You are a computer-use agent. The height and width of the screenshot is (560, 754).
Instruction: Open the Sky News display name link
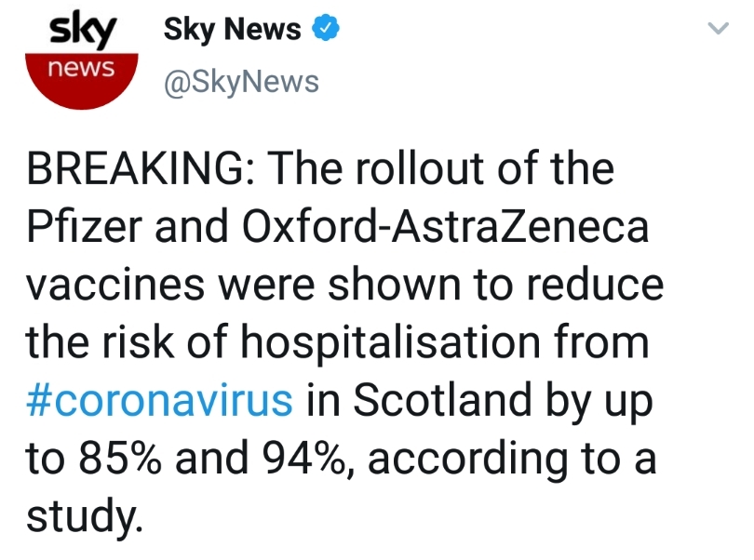coord(233,29)
